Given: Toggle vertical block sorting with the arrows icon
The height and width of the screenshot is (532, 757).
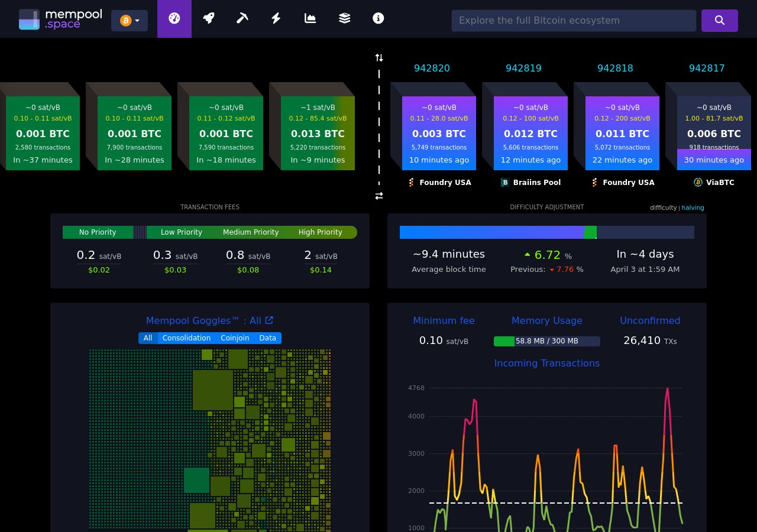Looking at the screenshot, I should tap(378, 57).
